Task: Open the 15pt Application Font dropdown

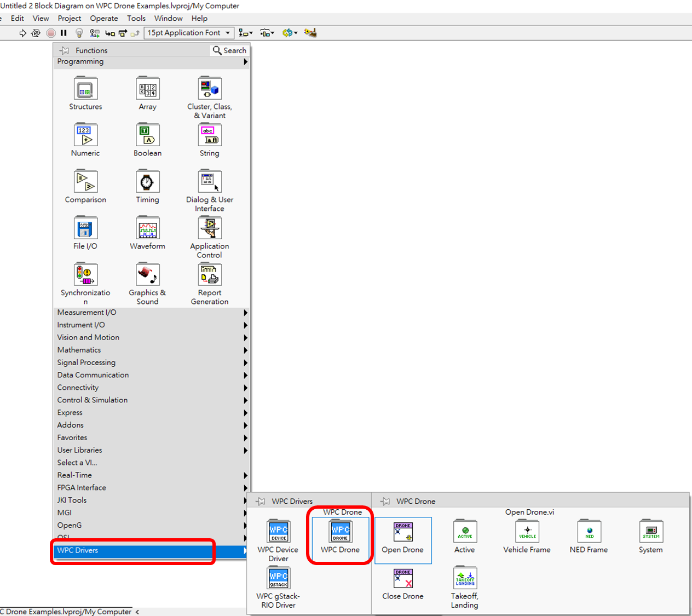Action: click(x=189, y=33)
